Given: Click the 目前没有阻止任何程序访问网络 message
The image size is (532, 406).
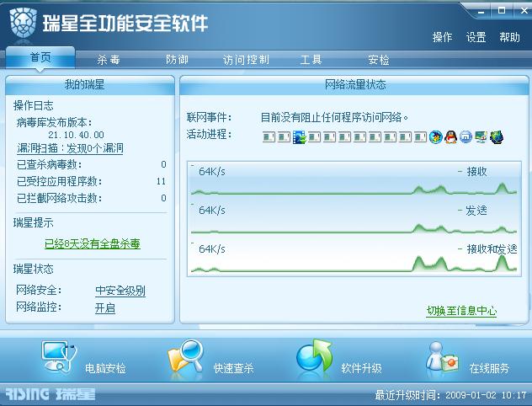Looking at the screenshot, I should [x=334, y=117].
